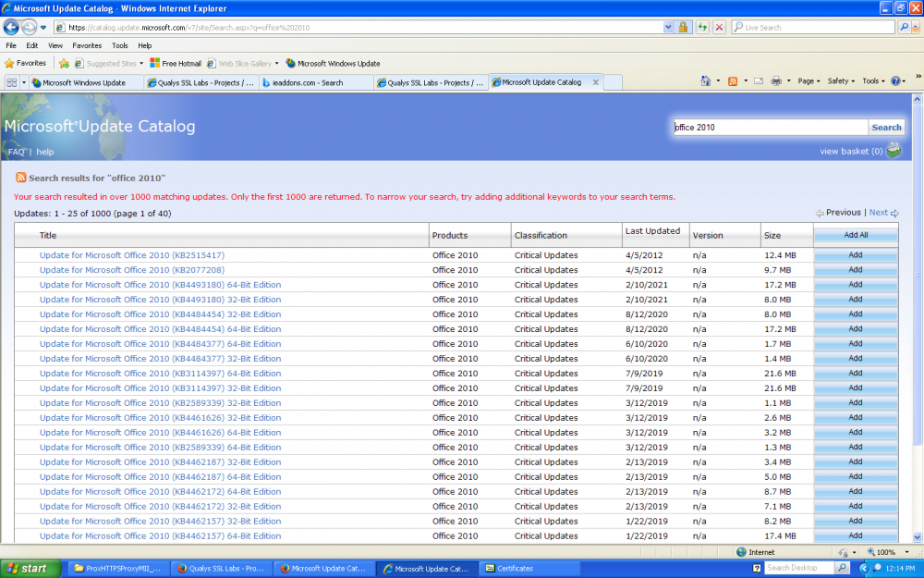This screenshot has width=924, height=578.
Task: Click the Refresh page icon
Action: pyautogui.click(x=703, y=28)
